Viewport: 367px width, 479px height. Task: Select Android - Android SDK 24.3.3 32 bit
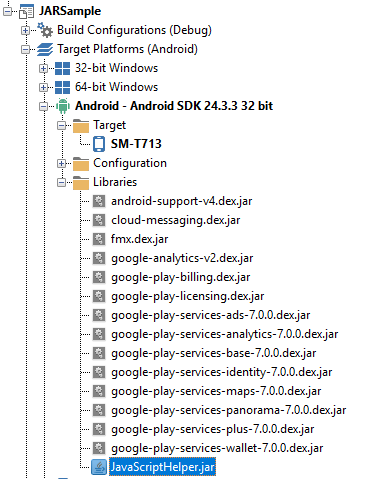tap(174, 106)
